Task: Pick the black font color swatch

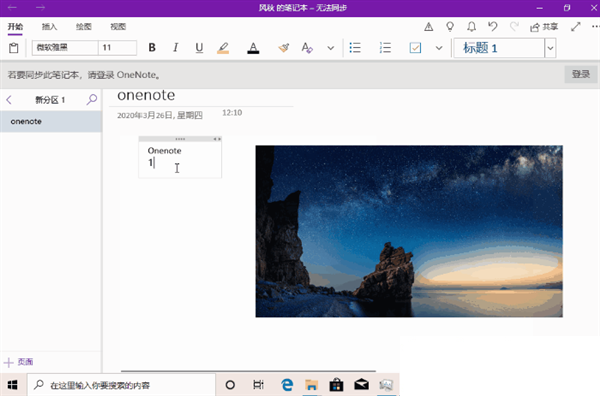Action: click(253, 48)
